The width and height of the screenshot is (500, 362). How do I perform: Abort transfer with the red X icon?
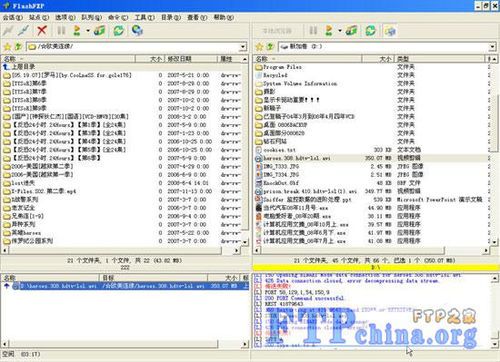pyautogui.click(x=42, y=31)
